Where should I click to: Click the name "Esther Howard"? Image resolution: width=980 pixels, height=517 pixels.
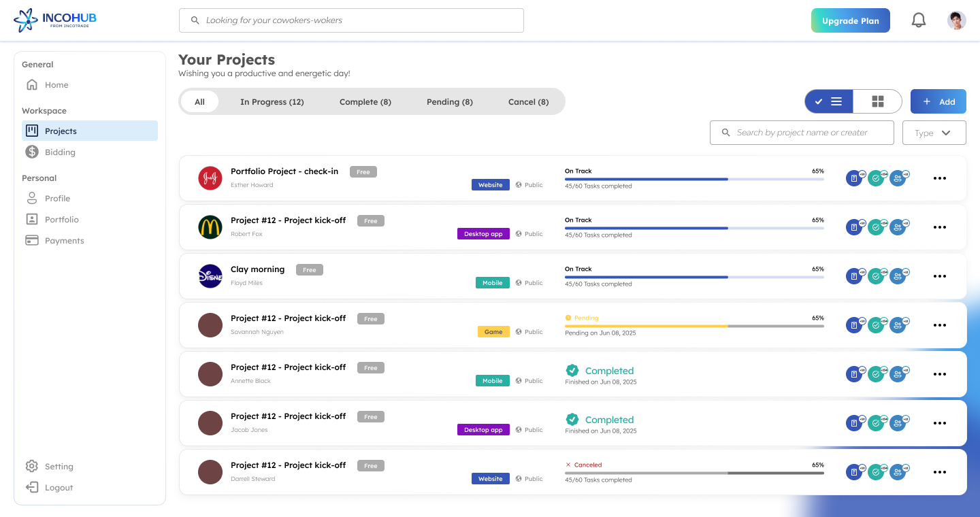(252, 185)
